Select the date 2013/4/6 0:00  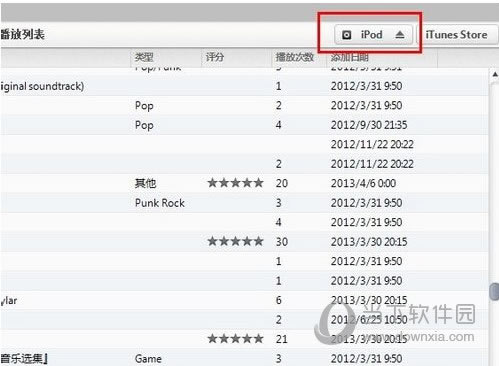(363, 183)
